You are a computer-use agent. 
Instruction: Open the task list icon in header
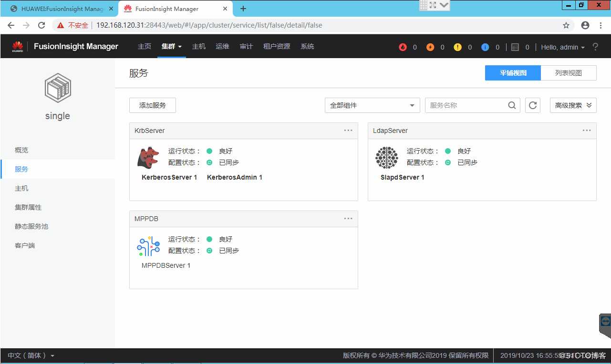515,47
